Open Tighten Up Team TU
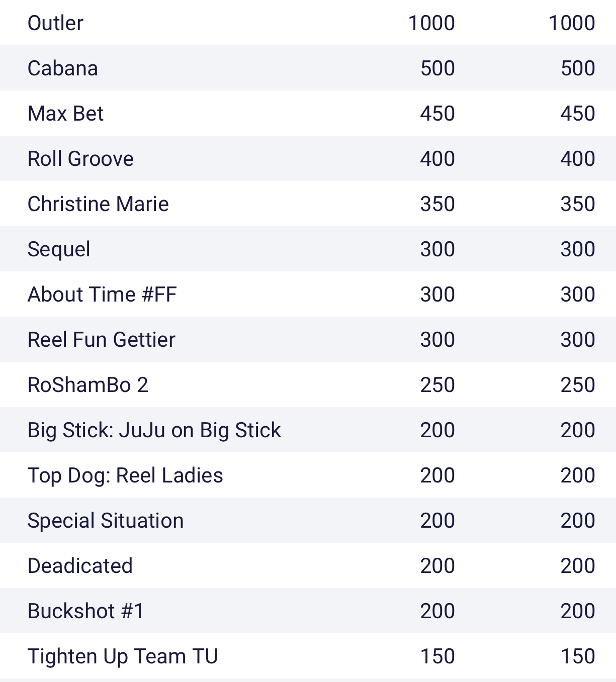Screen dimensions: 616x682 pos(123,656)
